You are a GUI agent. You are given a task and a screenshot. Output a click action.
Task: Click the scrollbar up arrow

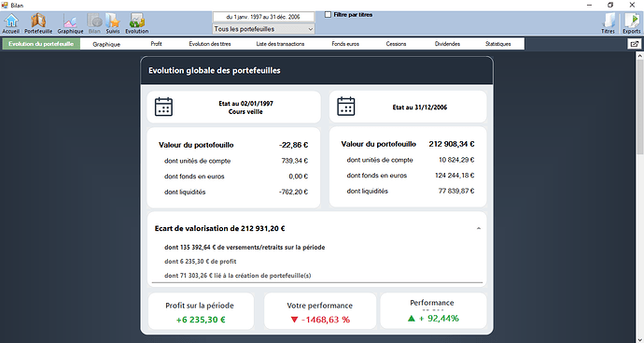pyautogui.click(x=640, y=55)
